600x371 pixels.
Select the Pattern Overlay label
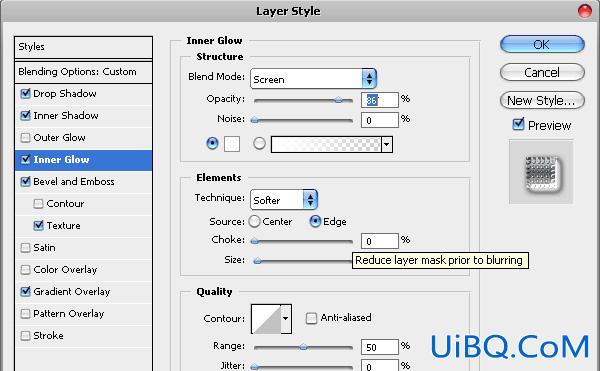(68, 314)
